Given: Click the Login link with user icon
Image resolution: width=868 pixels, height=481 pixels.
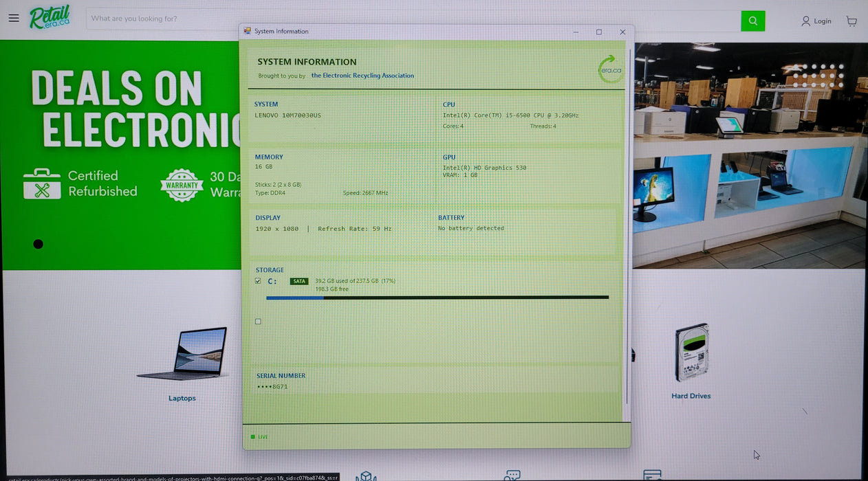Looking at the screenshot, I should (816, 21).
